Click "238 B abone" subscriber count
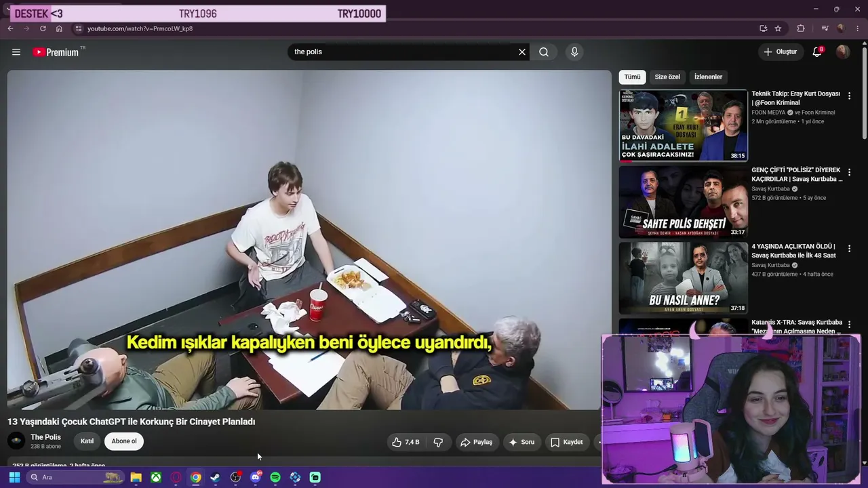 (45, 447)
